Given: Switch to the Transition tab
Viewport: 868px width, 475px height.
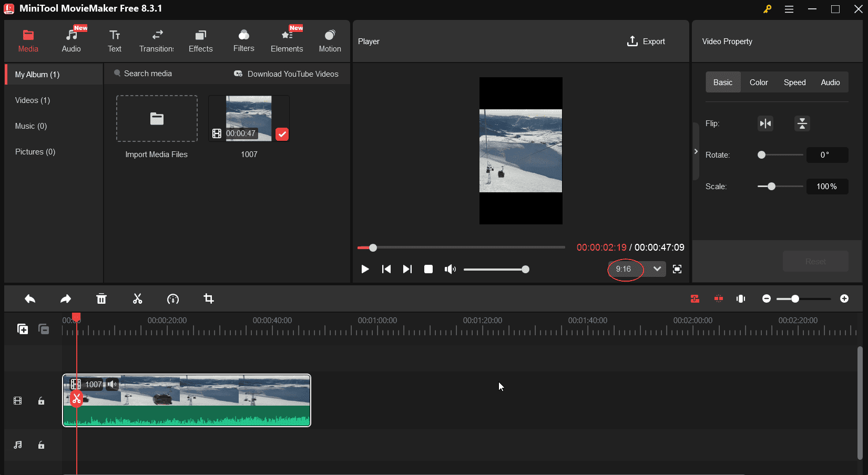Looking at the screenshot, I should [x=157, y=41].
